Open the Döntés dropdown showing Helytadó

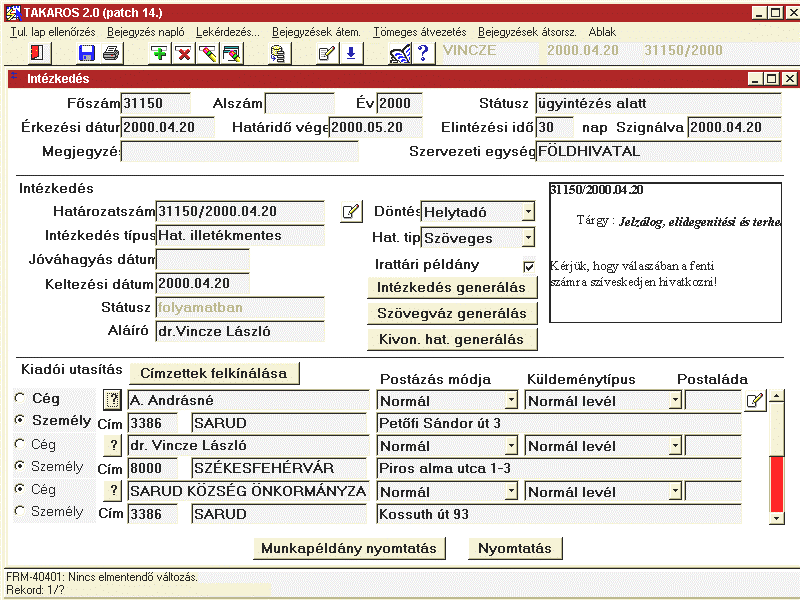tap(528, 211)
